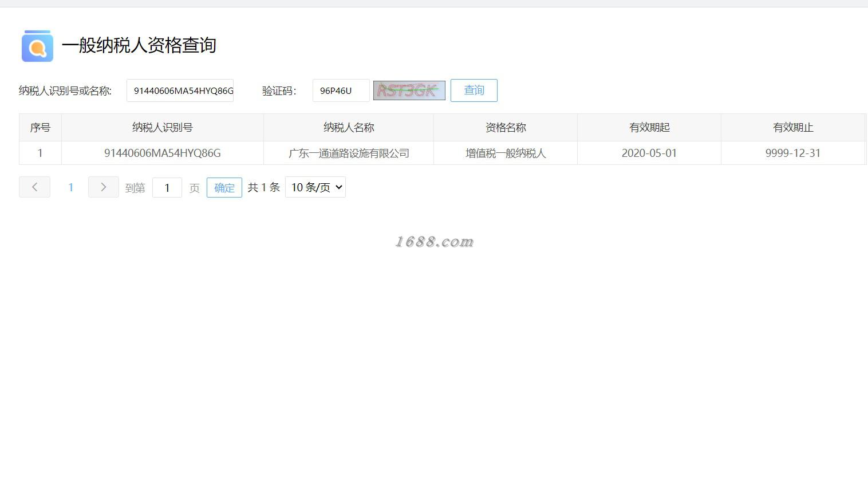Click the 纳税人名称 column header

[349, 127]
